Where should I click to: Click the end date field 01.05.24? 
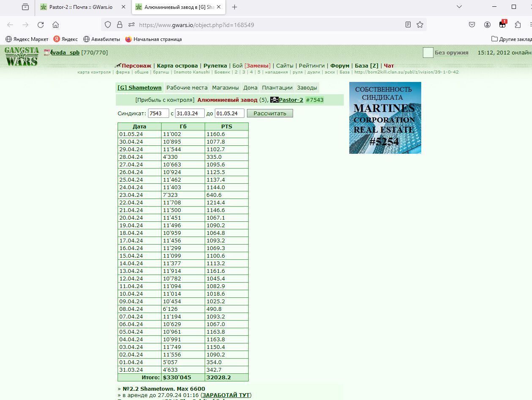coord(230,113)
